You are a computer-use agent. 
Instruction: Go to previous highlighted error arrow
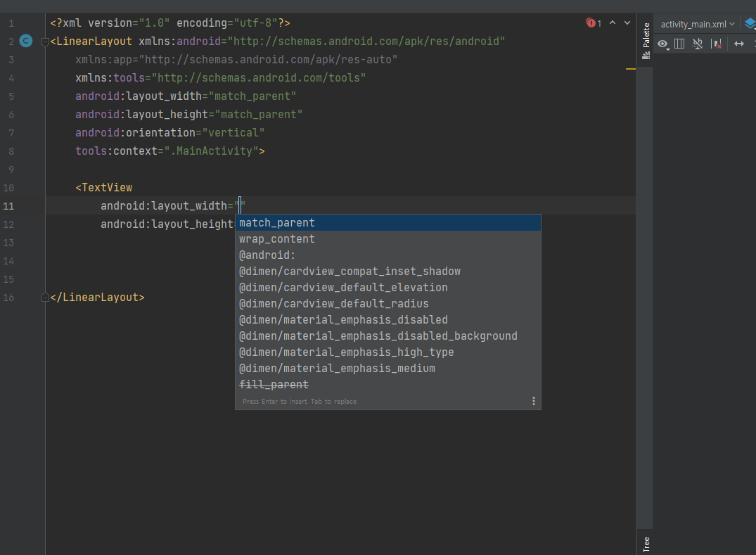pos(613,23)
